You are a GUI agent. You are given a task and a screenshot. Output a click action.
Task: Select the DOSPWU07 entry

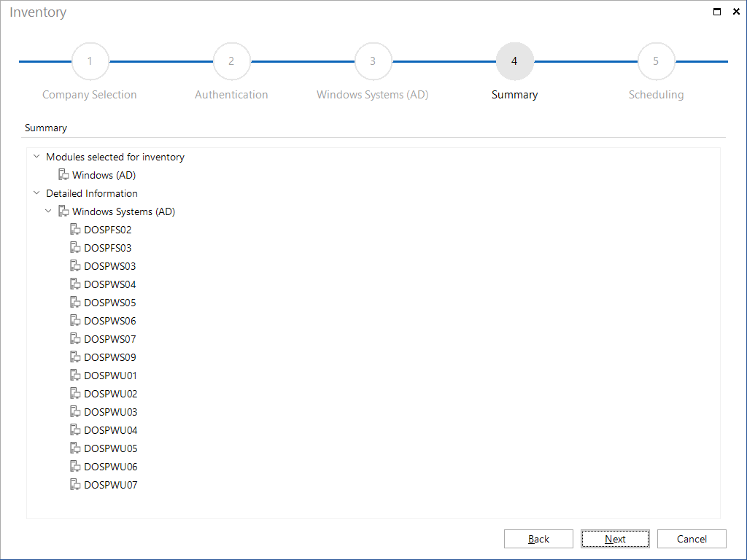point(111,485)
